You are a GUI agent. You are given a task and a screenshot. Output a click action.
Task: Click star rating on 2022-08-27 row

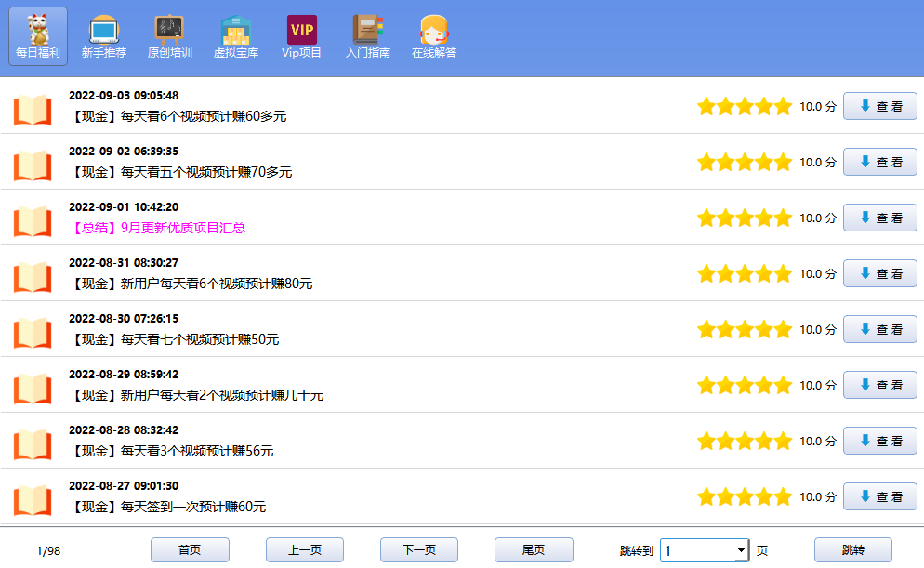point(745,497)
